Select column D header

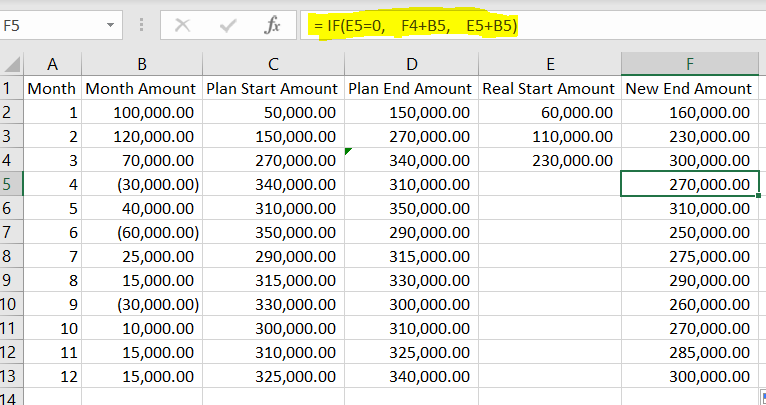click(x=411, y=64)
